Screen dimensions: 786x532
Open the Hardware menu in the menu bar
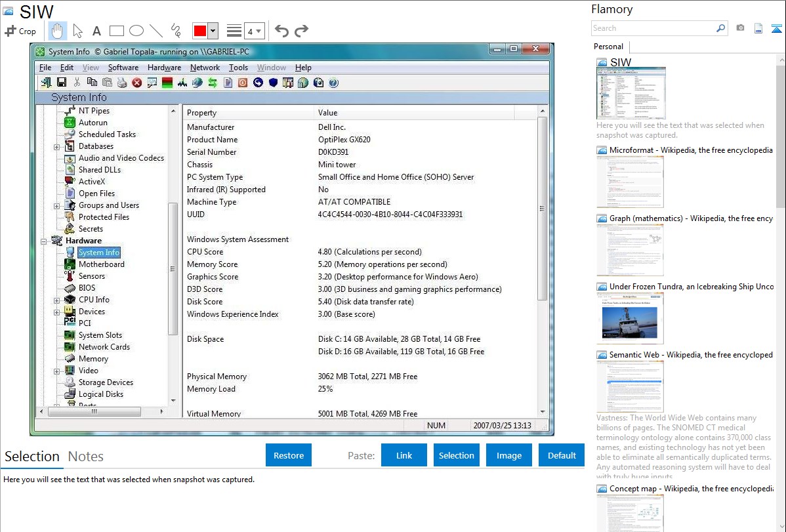[165, 68]
